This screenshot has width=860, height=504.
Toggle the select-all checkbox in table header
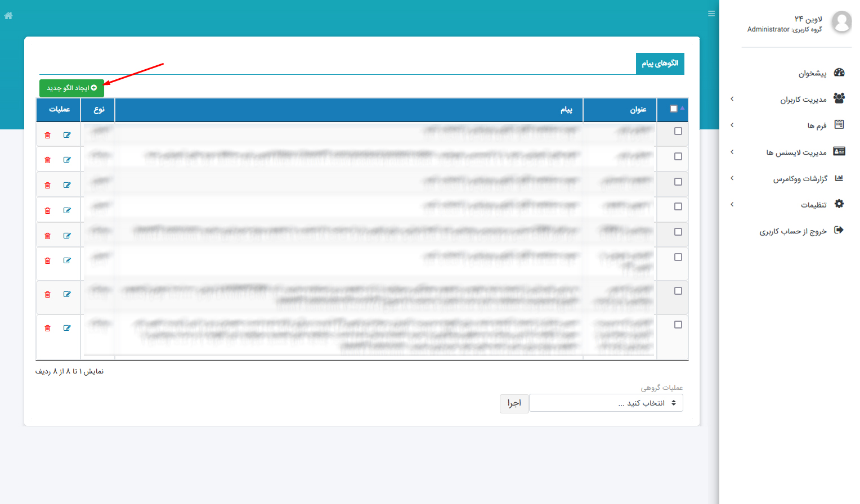point(674,109)
